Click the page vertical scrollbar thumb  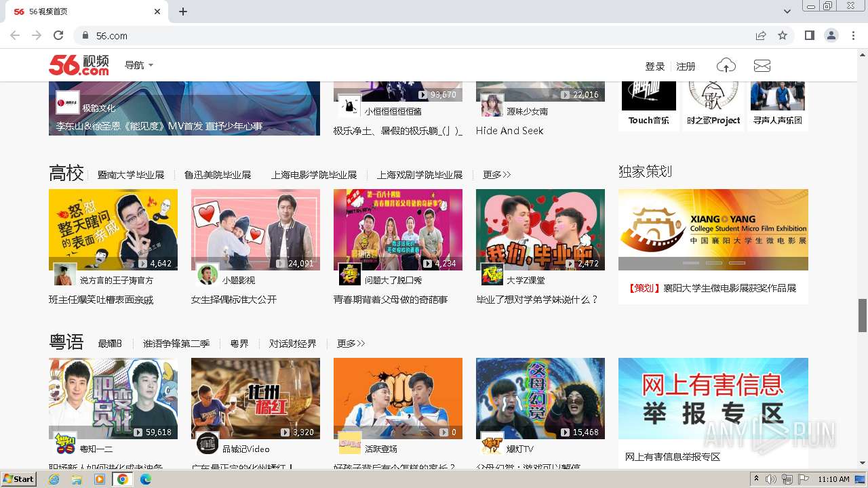click(x=863, y=315)
